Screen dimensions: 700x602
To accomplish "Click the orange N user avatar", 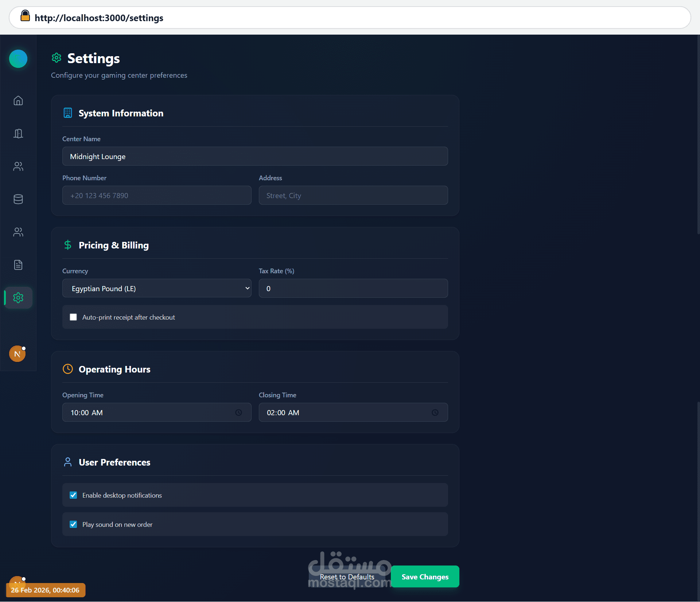I will point(17,354).
